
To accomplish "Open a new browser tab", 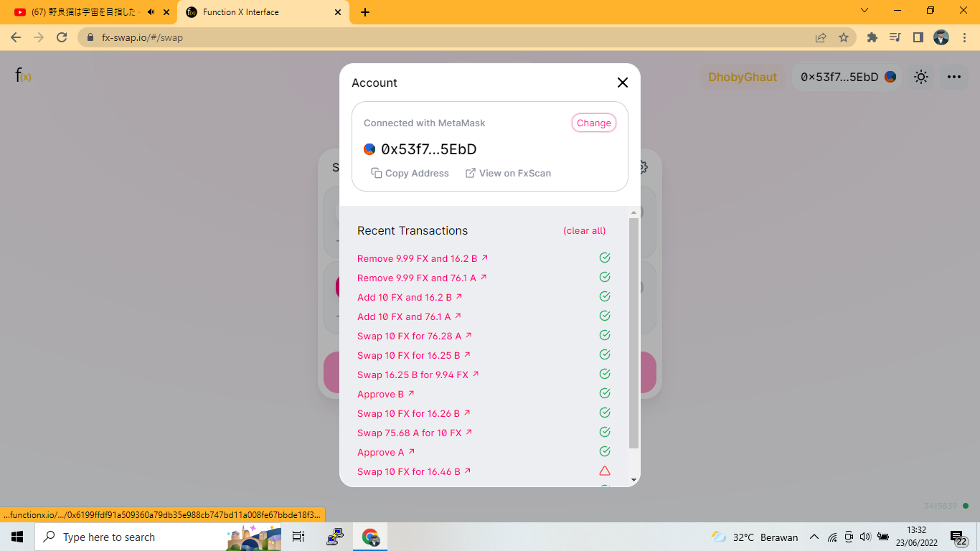I will 365,12.
